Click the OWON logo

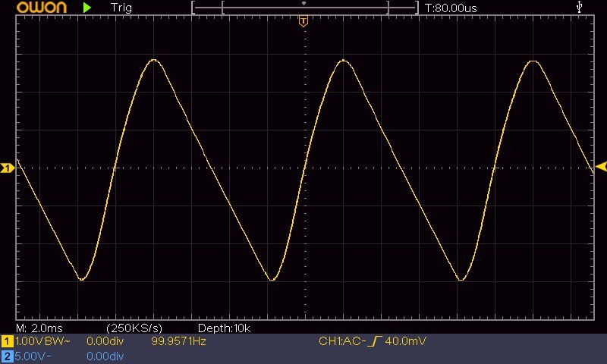[x=42, y=8]
